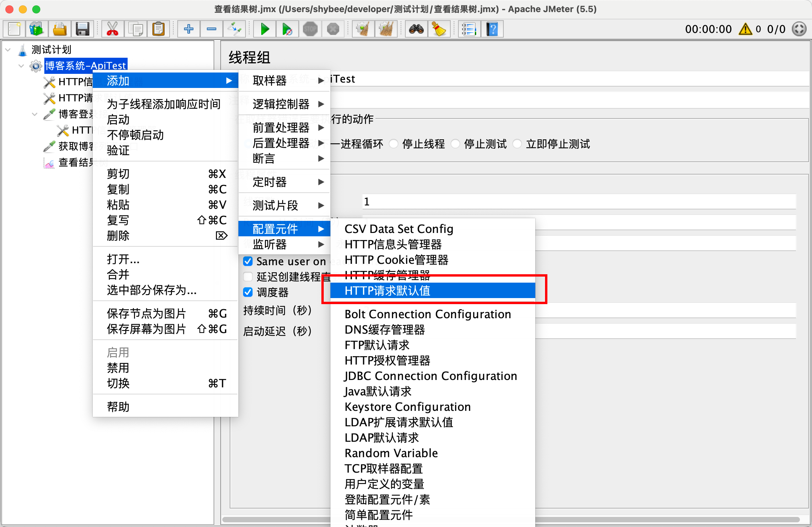812x527 pixels.
Task: Open the 测试片段 submenu
Action: (284, 205)
